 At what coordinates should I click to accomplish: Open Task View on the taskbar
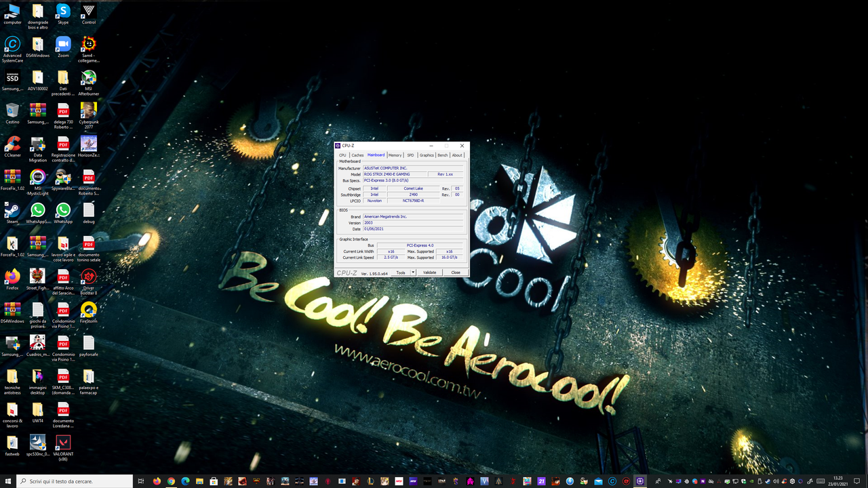point(141,481)
